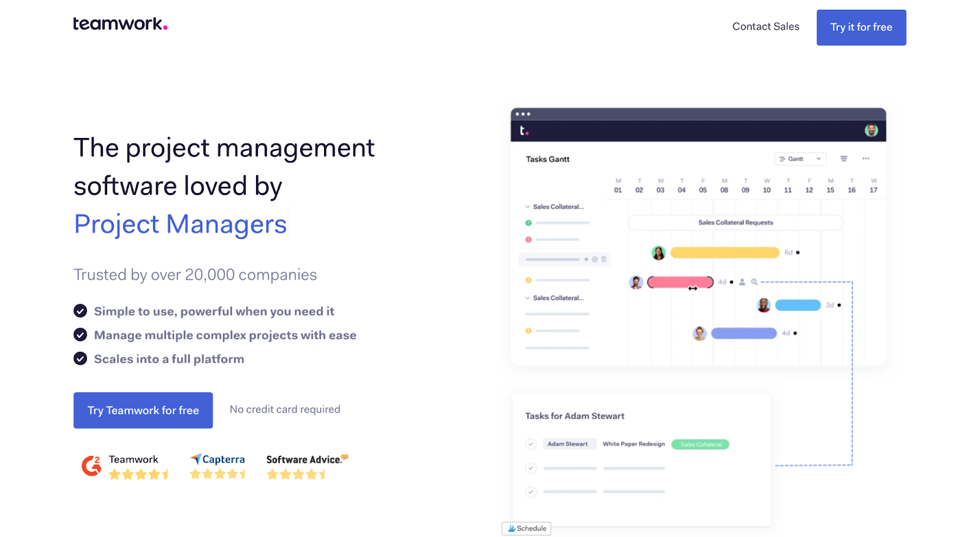Viewport: 980px width, 537px height.
Task: Click the avatar beside the purple bar
Action: [699, 333]
